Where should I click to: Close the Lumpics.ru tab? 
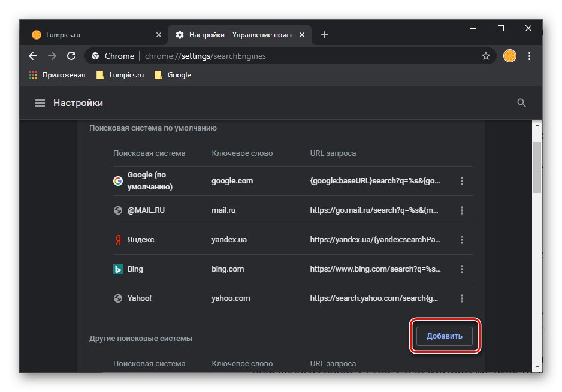159,35
